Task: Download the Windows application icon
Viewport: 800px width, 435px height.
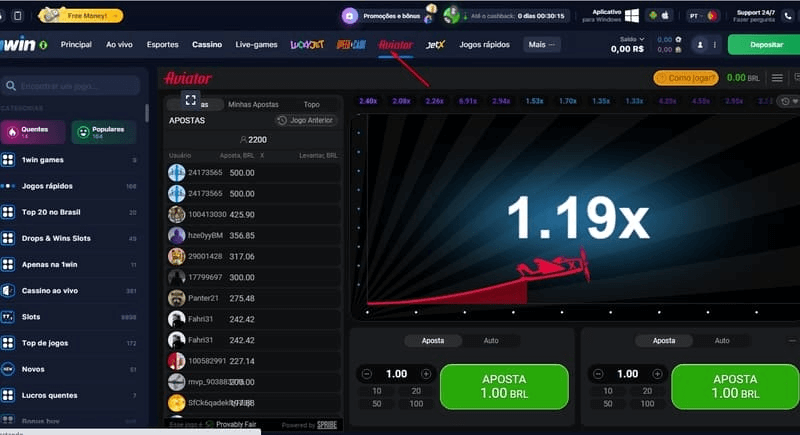Action: pyautogui.click(x=632, y=16)
